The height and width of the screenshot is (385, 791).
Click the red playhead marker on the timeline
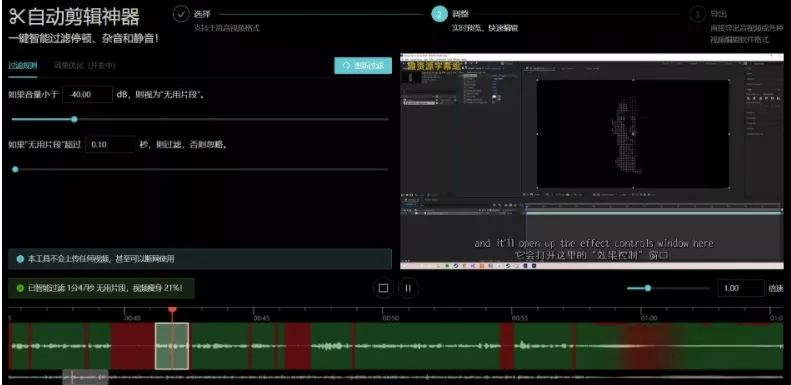click(x=173, y=309)
